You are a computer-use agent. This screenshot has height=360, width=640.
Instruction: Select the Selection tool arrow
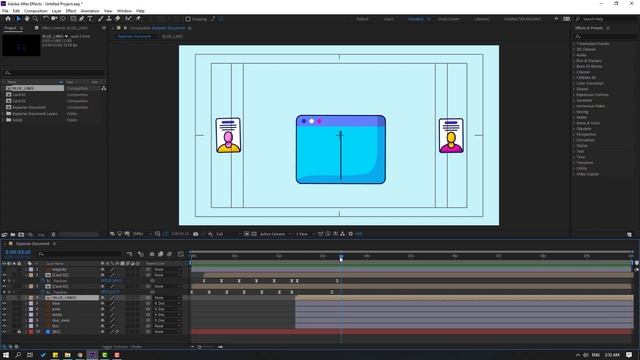(18, 19)
